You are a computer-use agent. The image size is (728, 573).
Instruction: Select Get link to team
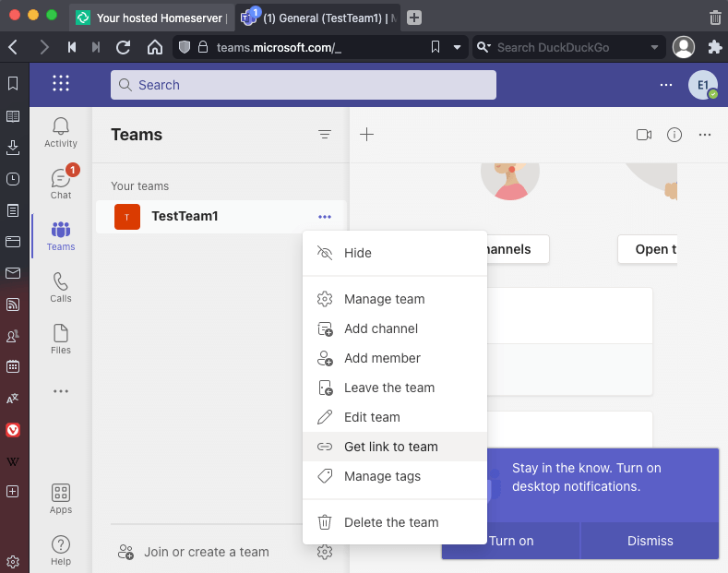pos(395,447)
